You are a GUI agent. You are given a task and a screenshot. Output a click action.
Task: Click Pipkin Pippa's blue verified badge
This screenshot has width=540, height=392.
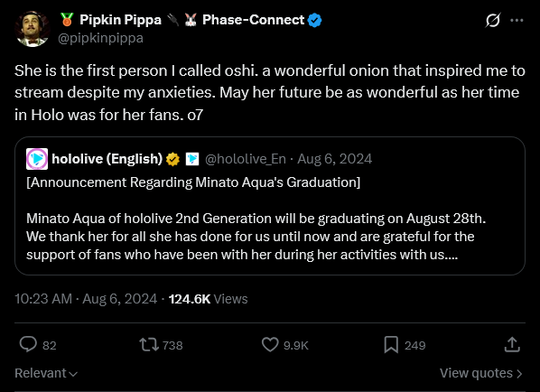coord(314,21)
